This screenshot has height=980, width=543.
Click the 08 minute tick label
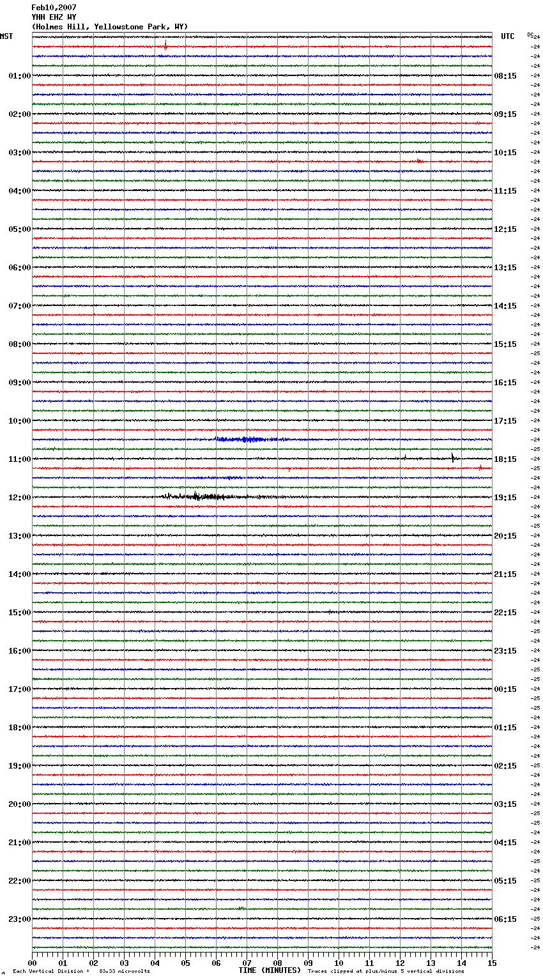coord(278,963)
